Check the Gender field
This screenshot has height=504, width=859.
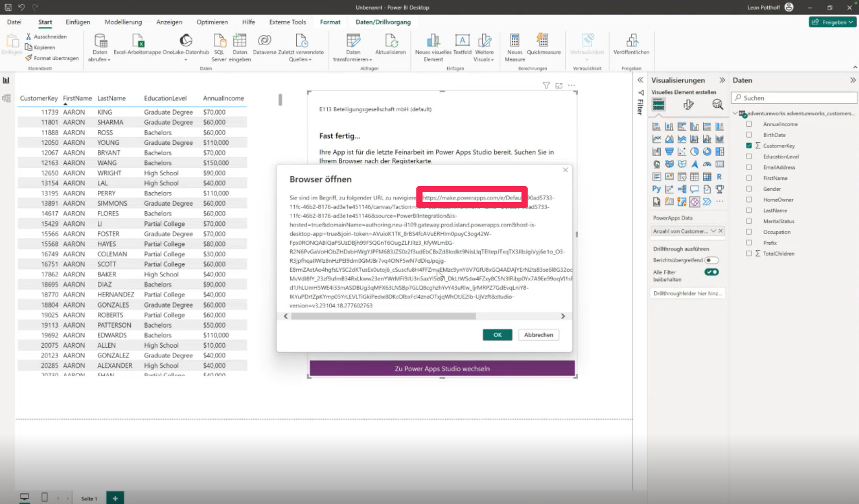tap(749, 189)
